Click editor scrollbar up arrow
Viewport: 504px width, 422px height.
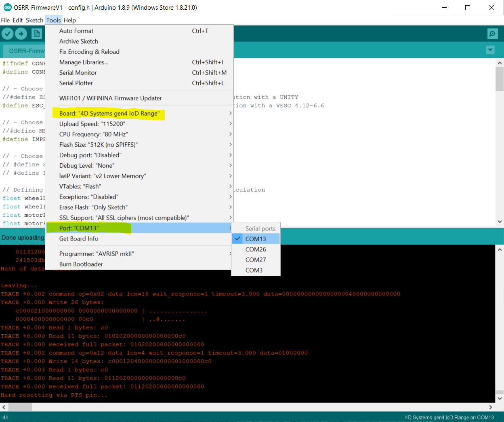pos(500,63)
